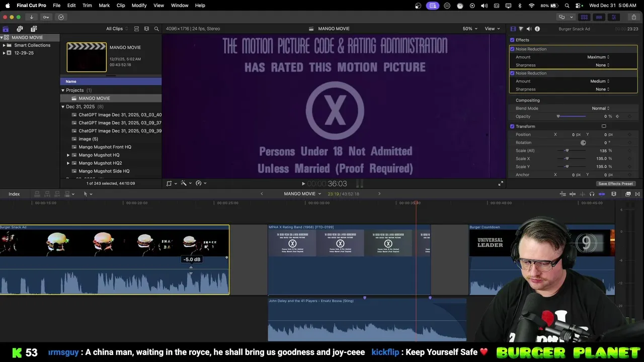Open the Amount Maximum dropdown
The image size is (644, 362).
[x=598, y=57]
